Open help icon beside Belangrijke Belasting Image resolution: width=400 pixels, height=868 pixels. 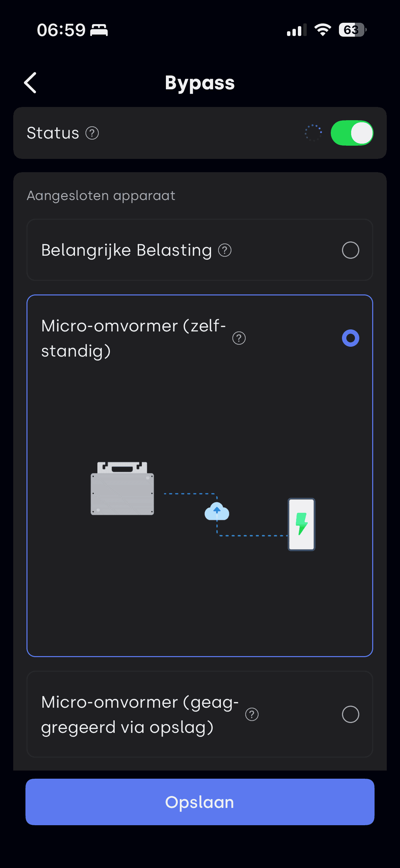coord(225,251)
